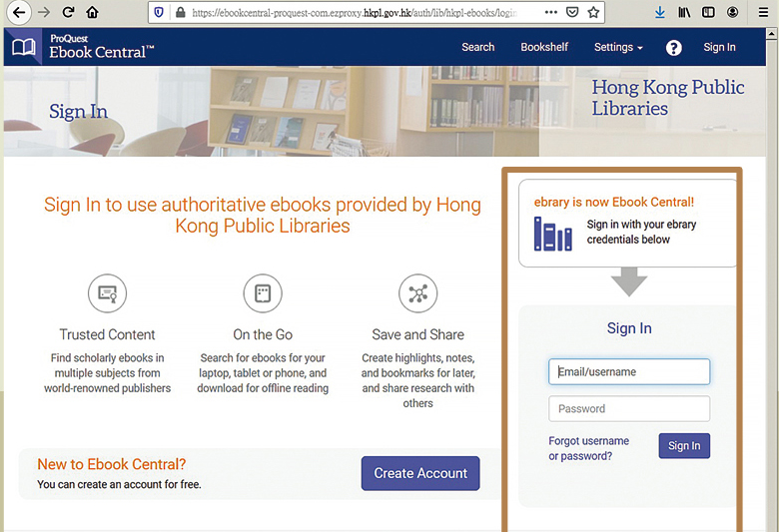Reload the page with the refresh icon
The height and width of the screenshot is (532, 779).
(x=68, y=12)
